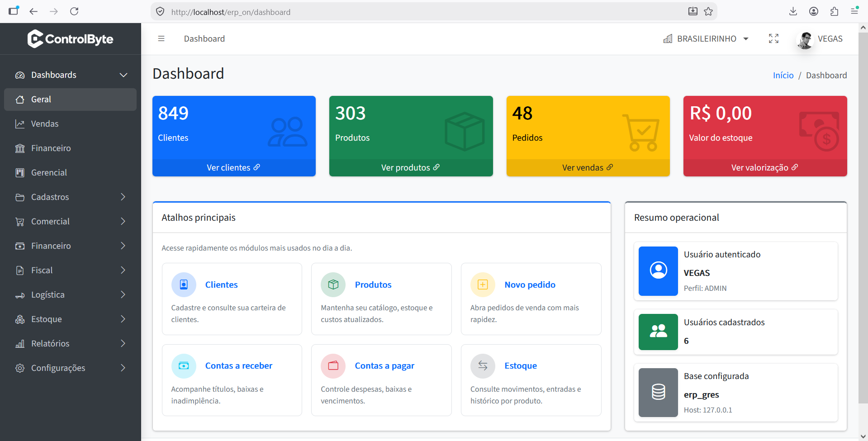Click browser back arrow

coord(33,11)
